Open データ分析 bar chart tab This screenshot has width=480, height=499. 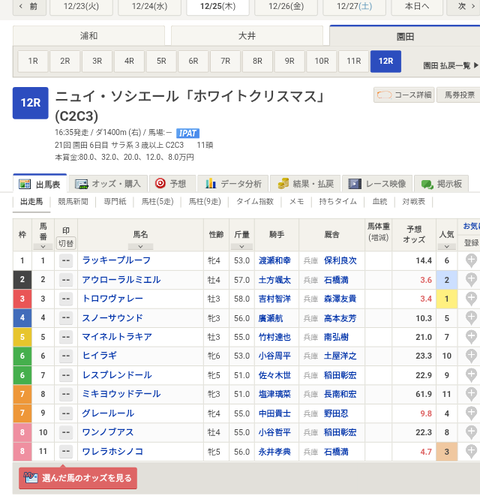point(233,184)
